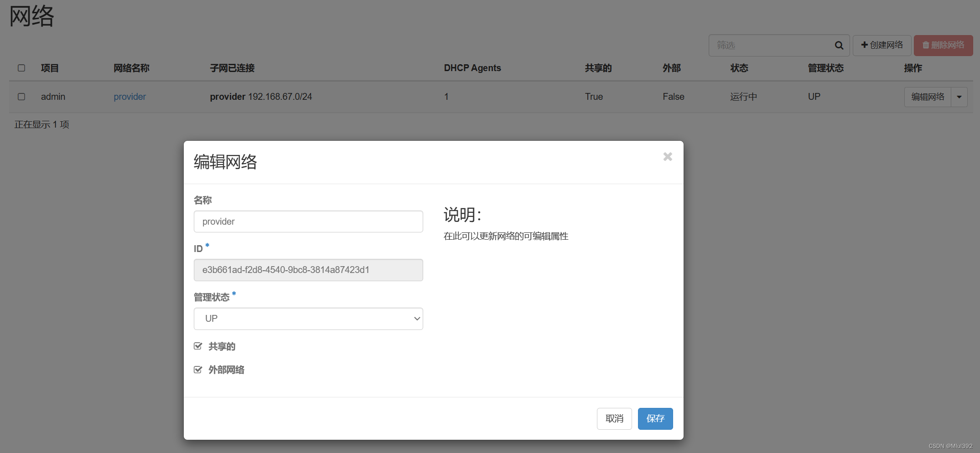Click the 筛选 filter input box
980x453 pixels.
coord(771,45)
